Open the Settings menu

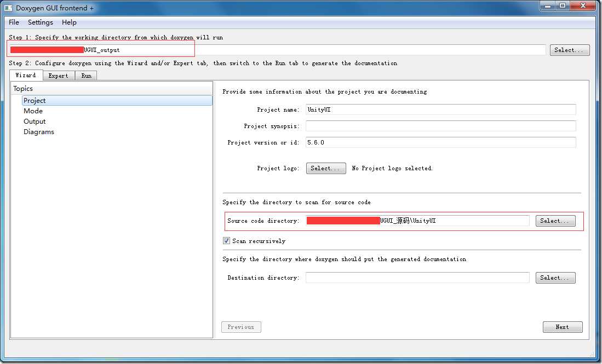click(x=41, y=22)
